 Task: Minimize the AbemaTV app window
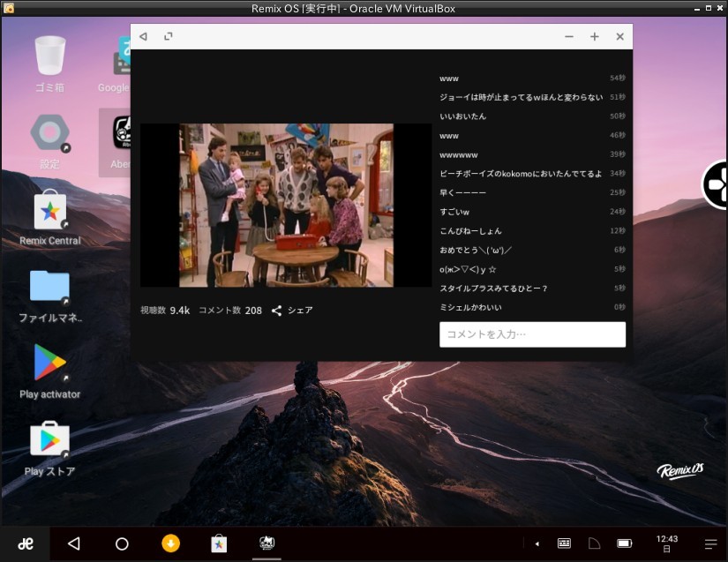pos(569,37)
